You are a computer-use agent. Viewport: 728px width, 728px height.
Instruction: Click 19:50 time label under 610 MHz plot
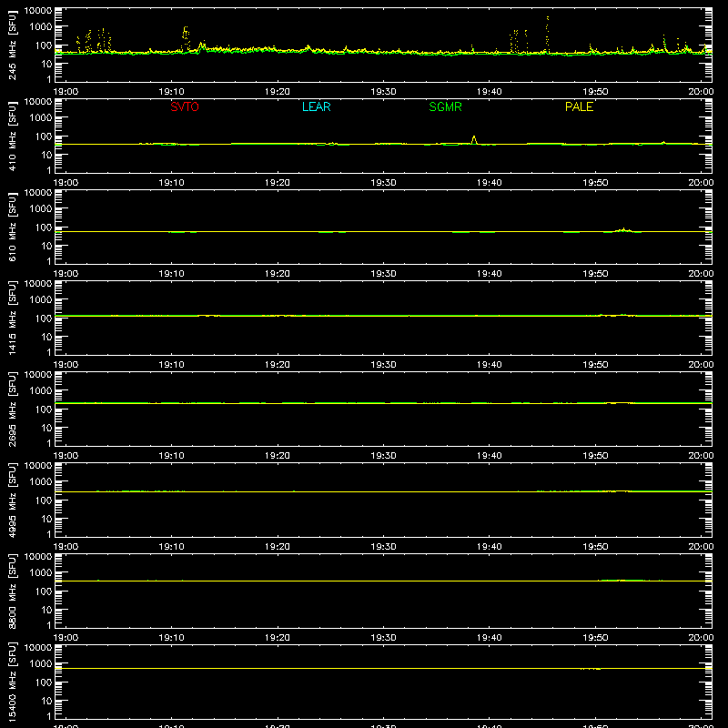[595, 274]
